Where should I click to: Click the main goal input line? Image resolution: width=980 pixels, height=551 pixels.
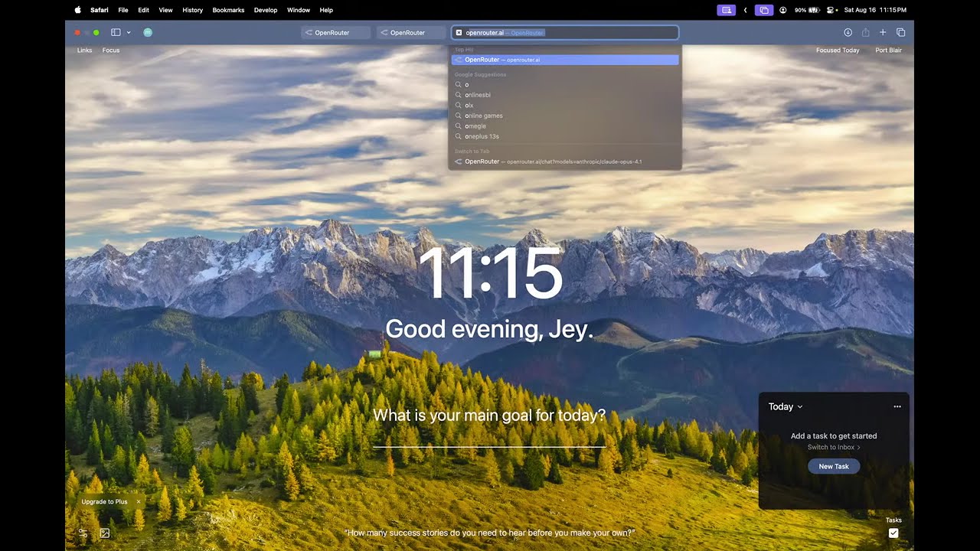(489, 439)
